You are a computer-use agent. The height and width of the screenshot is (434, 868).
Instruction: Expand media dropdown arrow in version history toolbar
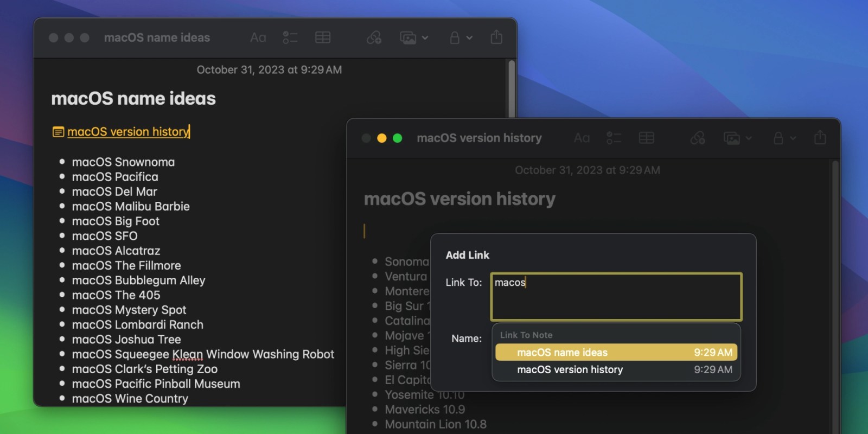[749, 138]
